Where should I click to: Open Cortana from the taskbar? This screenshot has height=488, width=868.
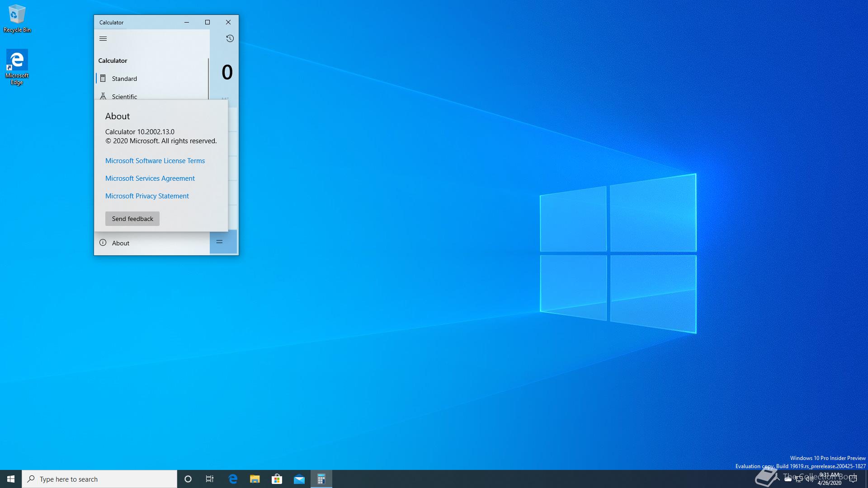coord(188,479)
